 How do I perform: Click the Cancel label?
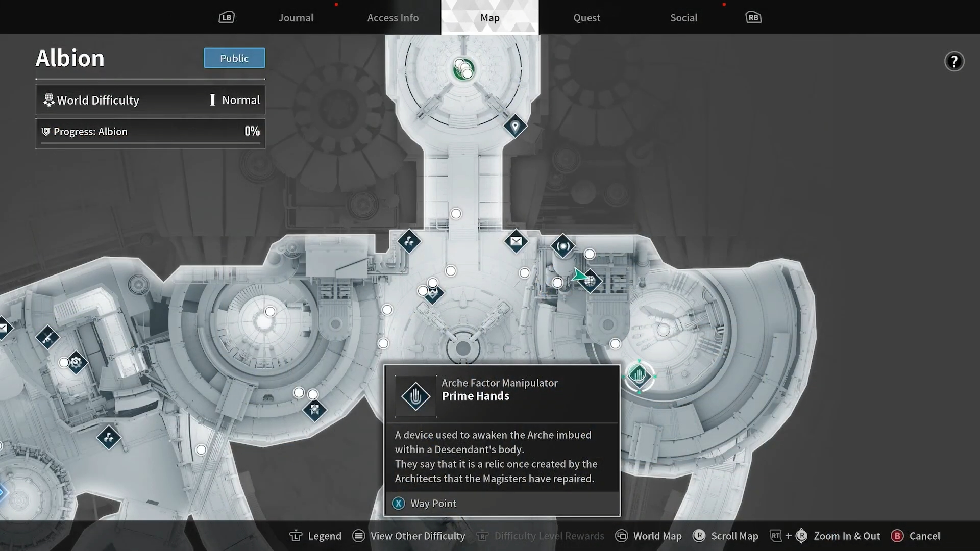[x=925, y=536]
